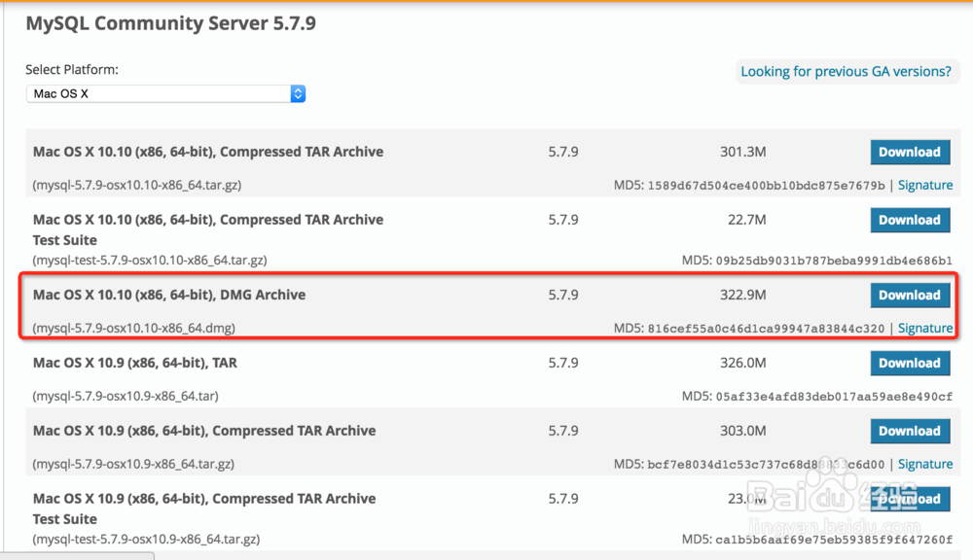
Task: Open the Select Platform dropdown showing Mac OS X
Action: 165,93
